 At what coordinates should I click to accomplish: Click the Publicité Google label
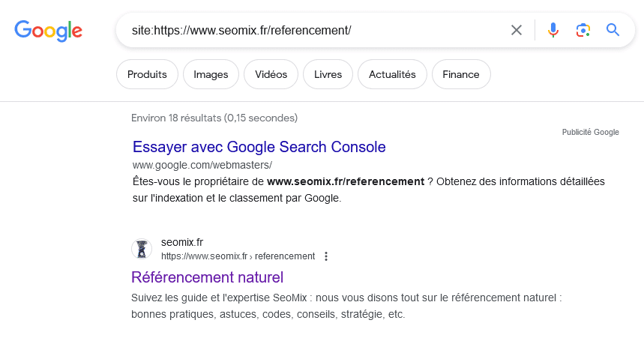click(x=590, y=132)
